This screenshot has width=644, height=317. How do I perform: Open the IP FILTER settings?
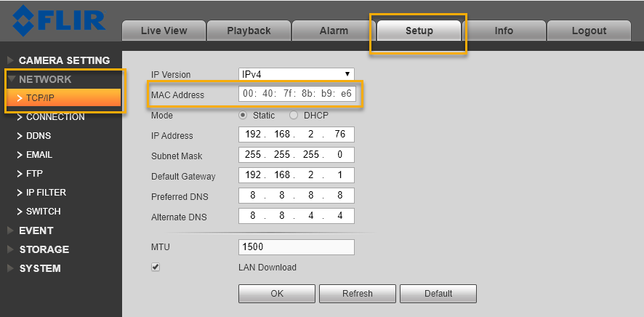(x=46, y=193)
